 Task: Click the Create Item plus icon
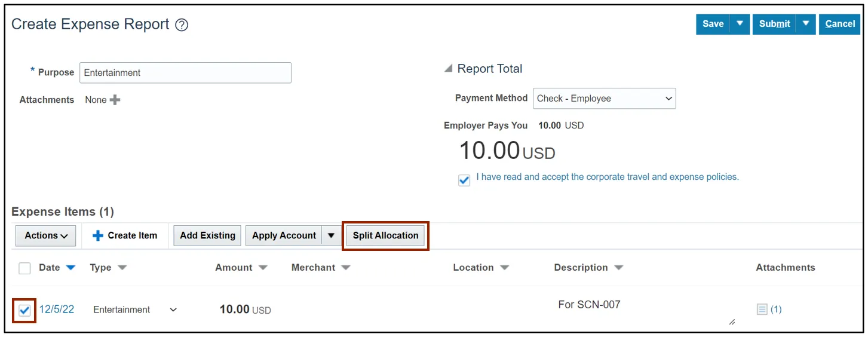(98, 236)
